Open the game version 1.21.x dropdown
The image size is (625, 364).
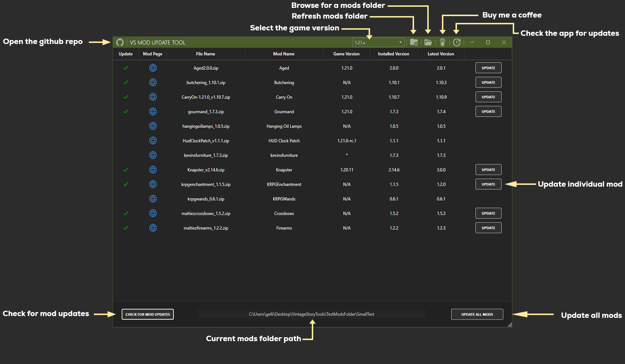378,43
